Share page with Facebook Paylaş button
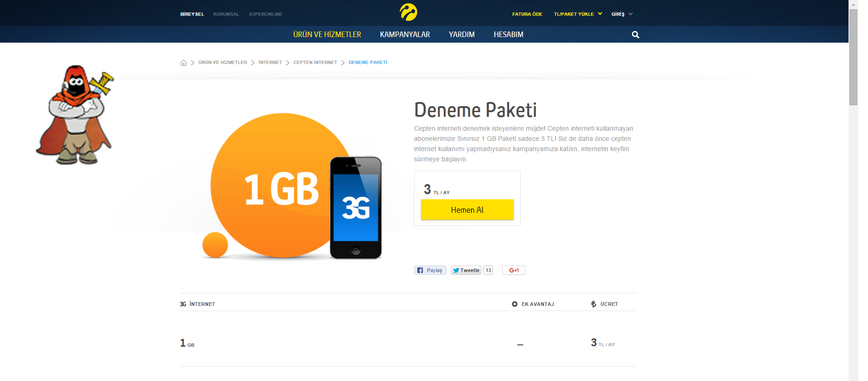868x381 pixels. (430, 270)
